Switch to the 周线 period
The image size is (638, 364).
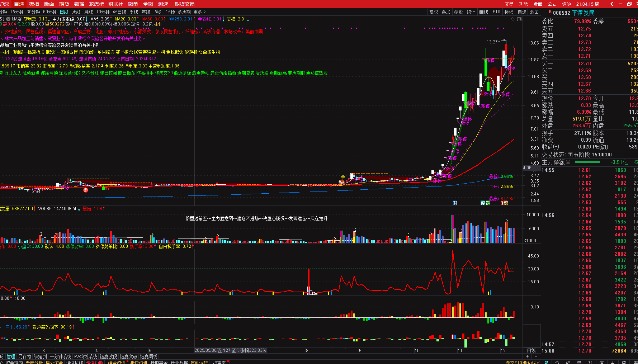(76, 12)
